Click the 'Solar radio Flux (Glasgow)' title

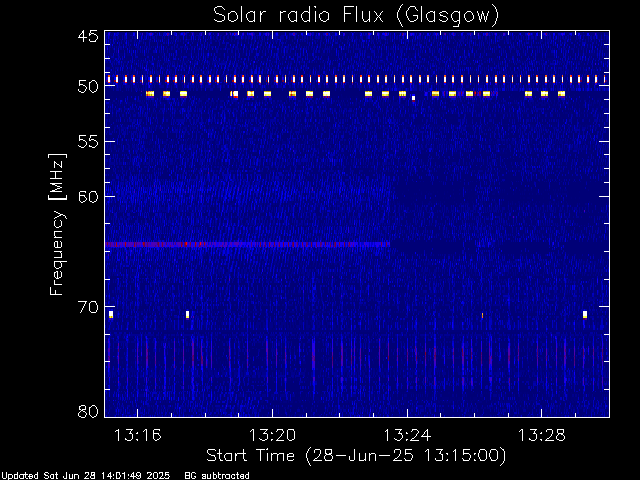point(356,16)
